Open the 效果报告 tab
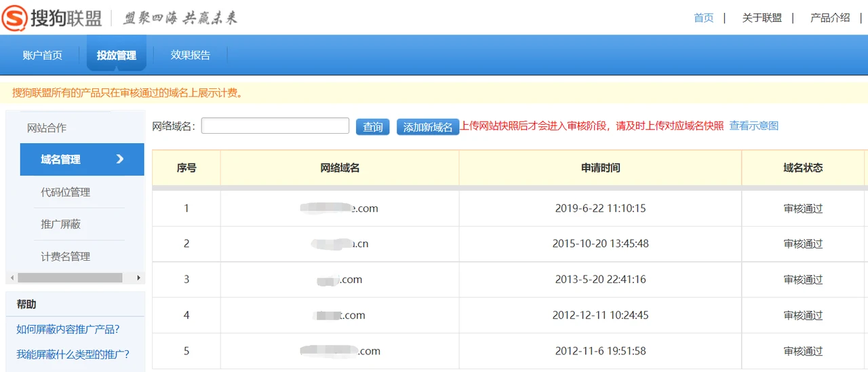 [191, 55]
